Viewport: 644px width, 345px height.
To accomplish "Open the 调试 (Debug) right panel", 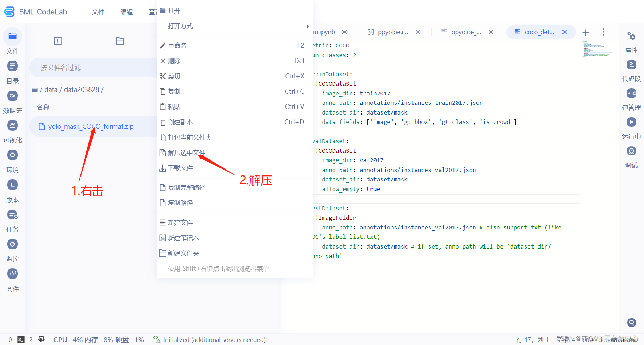I will 631,157.
